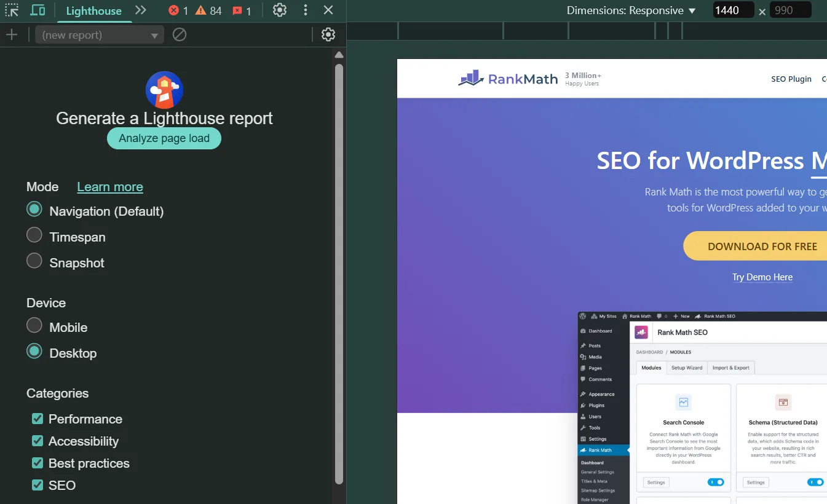Open the Learn more link
The height and width of the screenshot is (504, 827).
[x=109, y=187]
